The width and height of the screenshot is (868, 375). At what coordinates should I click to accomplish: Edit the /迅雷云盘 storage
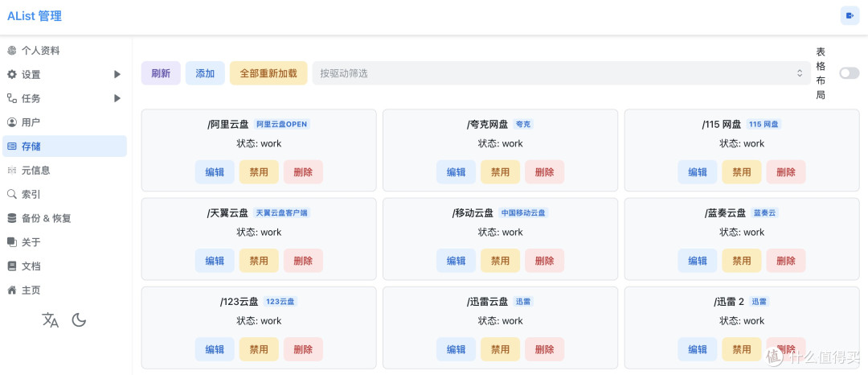click(x=457, y=349)
